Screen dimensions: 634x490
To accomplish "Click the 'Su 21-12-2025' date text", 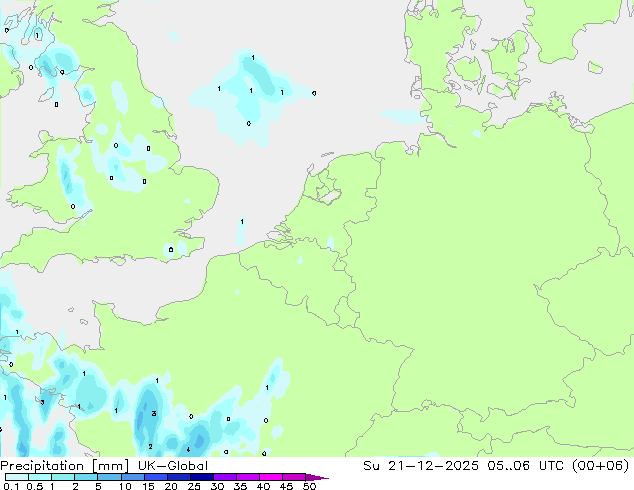I will click(421, 466).
